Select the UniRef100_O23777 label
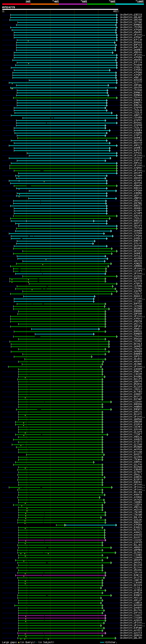 coord(131,82)
